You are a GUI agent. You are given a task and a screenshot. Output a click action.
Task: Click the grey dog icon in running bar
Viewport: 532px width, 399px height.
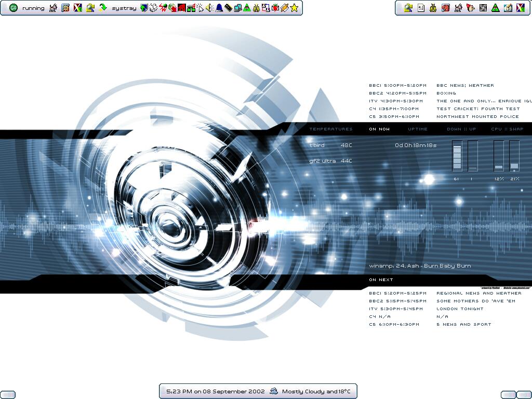[53, 8]
